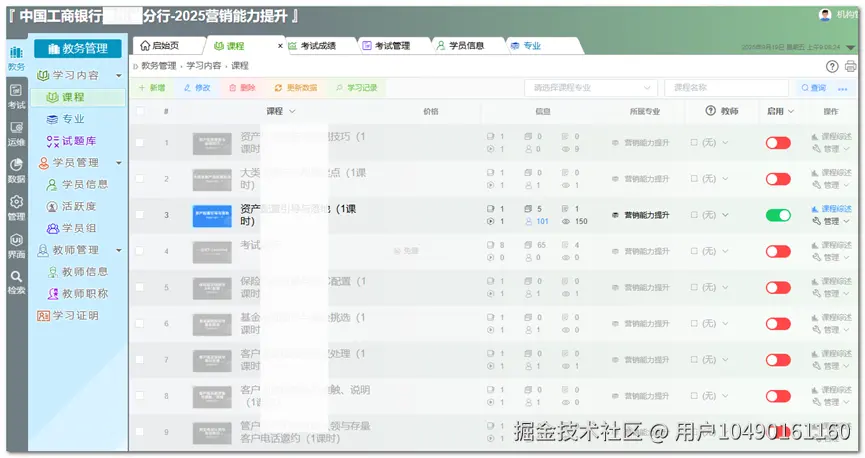
Task: Click the thumbnail of course row 1
Action: click(212, 143)
